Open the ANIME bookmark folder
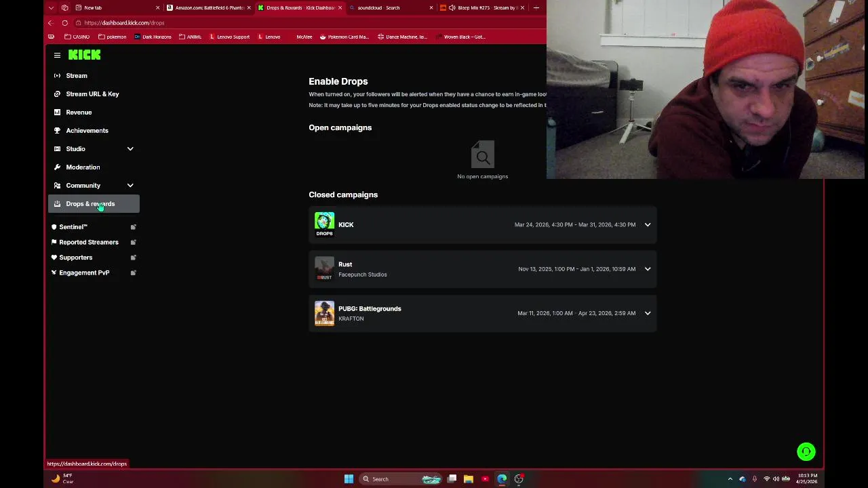Image resolution: width=868 pixels, height=488 pixels. 190,37
